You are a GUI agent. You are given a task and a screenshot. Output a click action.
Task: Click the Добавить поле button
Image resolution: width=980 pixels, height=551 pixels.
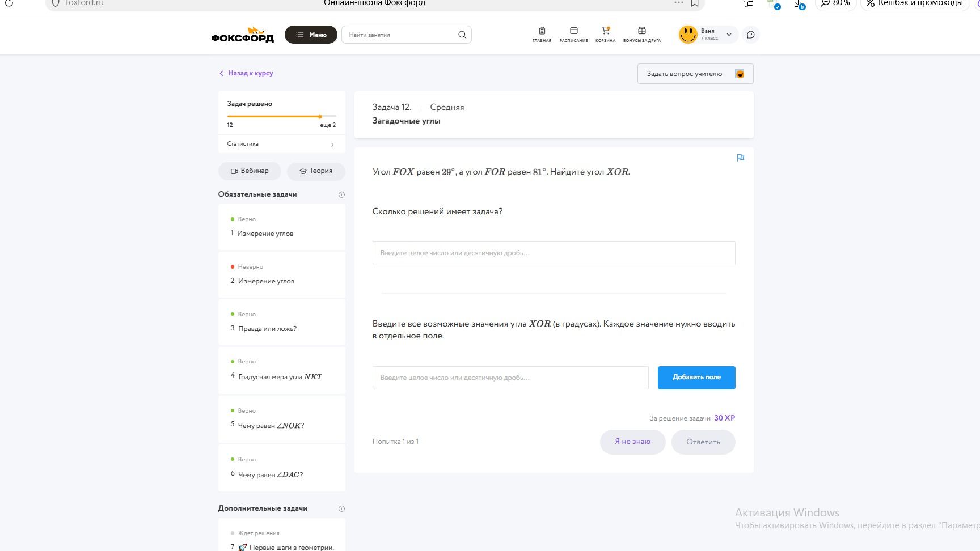pos(696,378)
